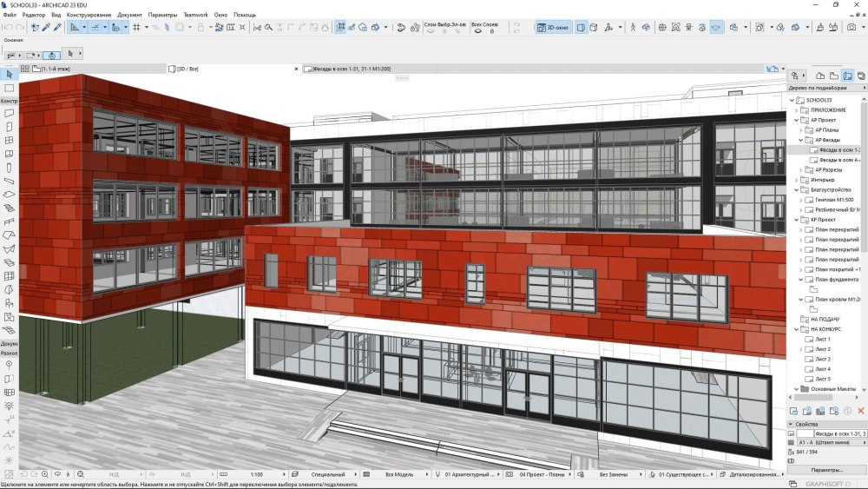868x489 pixels.
Task: Collapse the АР Фасады tree node
Action: click(x=800, y=140)
